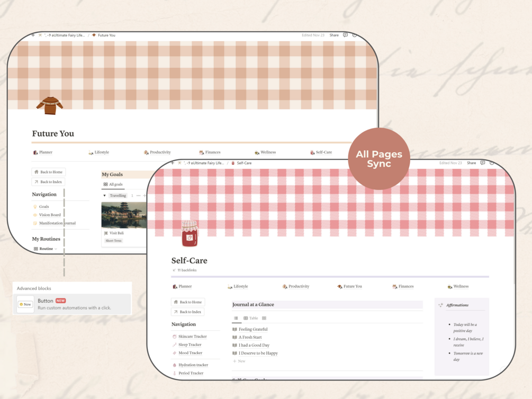Click the sweater page icon
Image resolution: width=532 pixels, height=399 pixels.
[50, 105]
